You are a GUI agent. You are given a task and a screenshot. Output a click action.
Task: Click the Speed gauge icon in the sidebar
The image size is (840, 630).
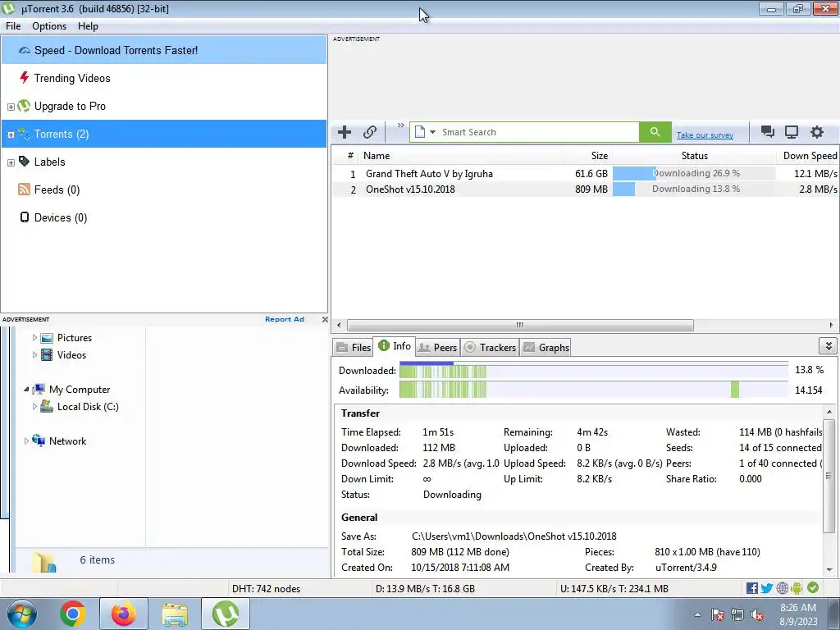click(25, 50)
